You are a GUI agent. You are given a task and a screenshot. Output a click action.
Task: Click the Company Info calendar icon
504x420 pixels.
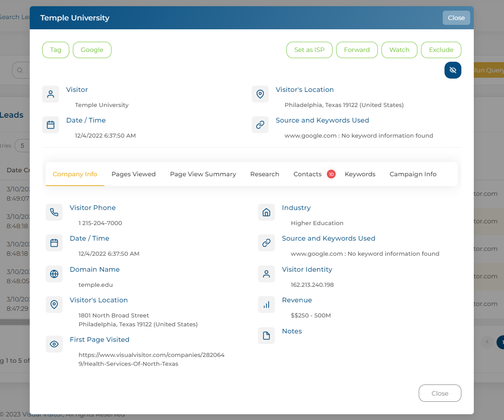tap(54, 243)
